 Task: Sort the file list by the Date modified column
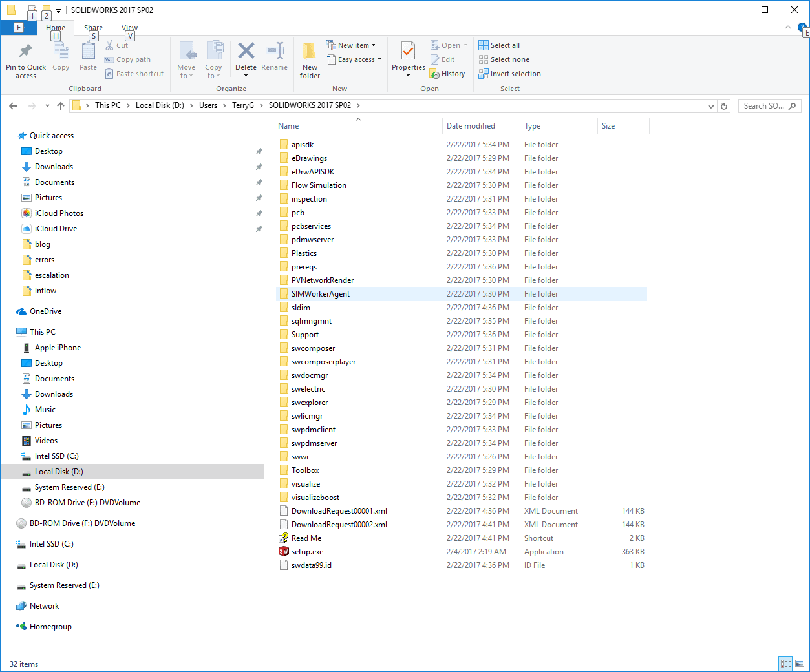pos(471,126)
